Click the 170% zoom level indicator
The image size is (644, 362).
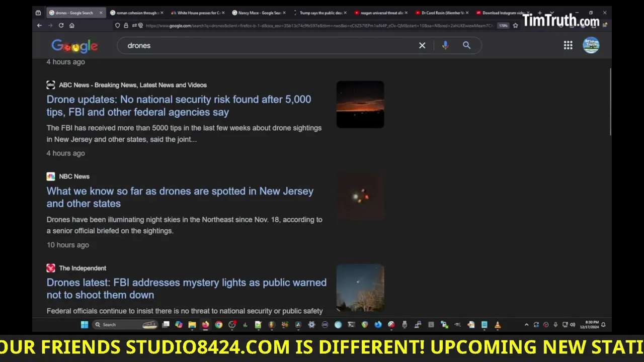tap(503, 25)
